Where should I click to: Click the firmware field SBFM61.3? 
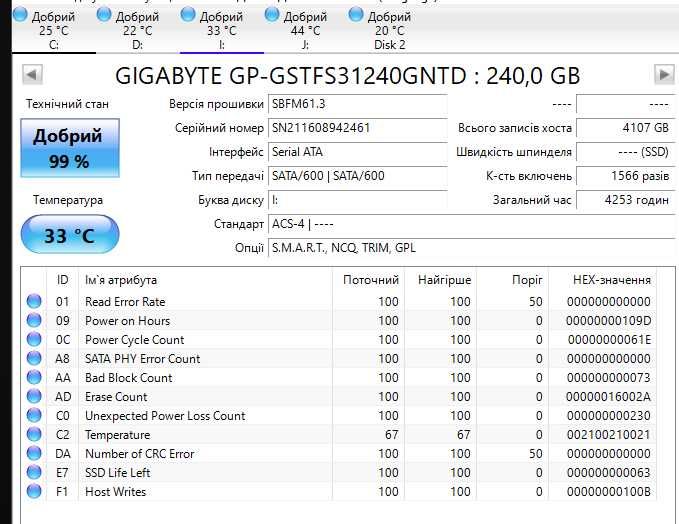[358, 104]
